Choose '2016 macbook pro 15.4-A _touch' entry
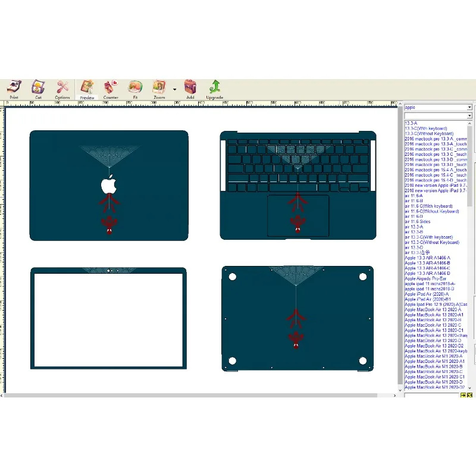The image size is (476, 476). pyautogui.click(x=436, y=170)
